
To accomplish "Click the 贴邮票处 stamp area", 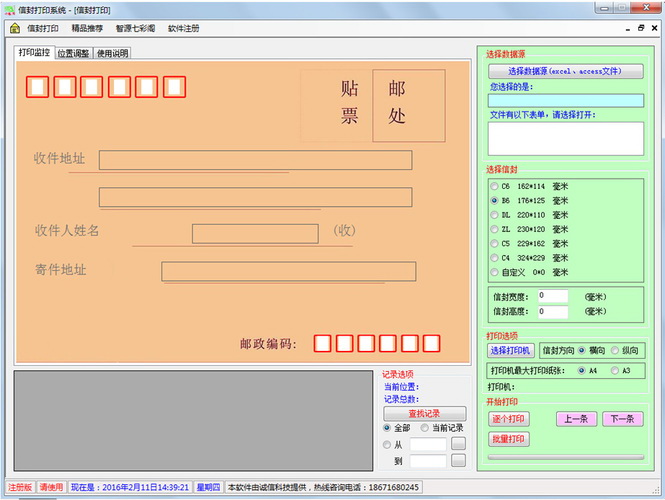I will click(x=373, y=106).
